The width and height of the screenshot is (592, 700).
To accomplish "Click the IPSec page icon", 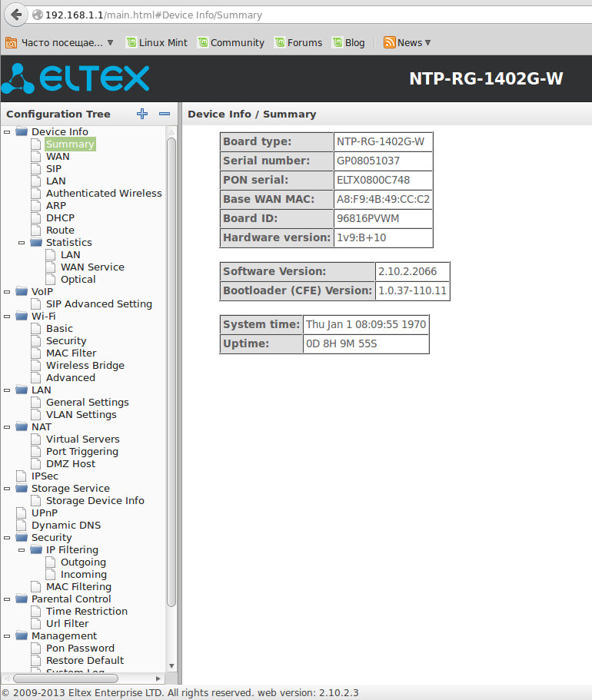I will click(x=21, y=476).
